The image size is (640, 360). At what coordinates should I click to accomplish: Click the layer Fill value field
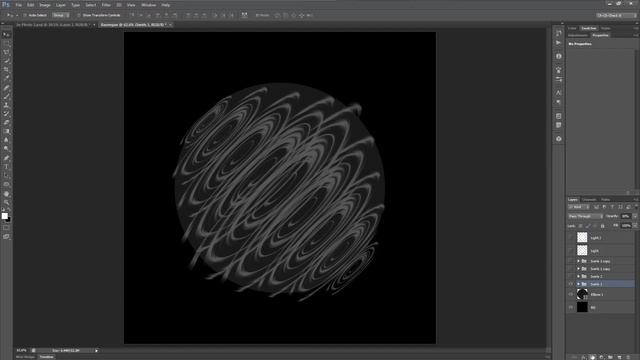[x=626, y=225]
